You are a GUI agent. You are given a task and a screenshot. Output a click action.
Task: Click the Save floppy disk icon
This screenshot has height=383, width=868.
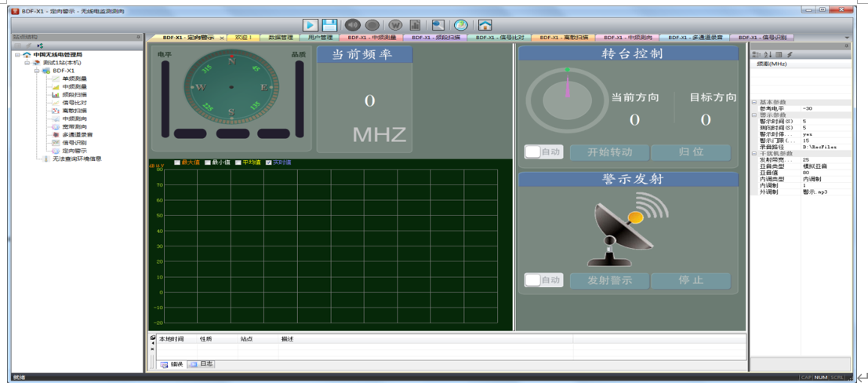tap(330, 25)
